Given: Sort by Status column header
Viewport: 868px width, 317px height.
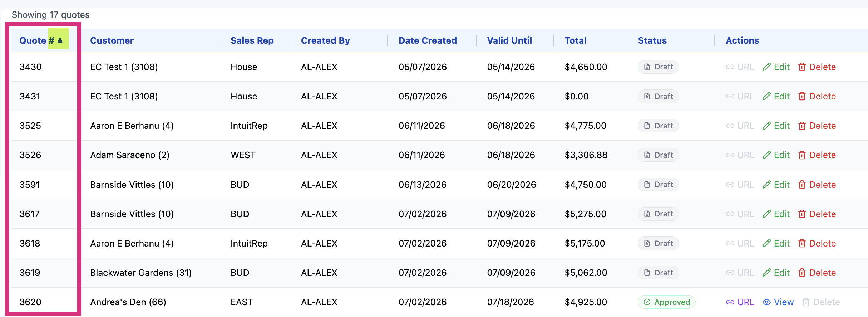Looking at the screenshot, I should [652, 40].
